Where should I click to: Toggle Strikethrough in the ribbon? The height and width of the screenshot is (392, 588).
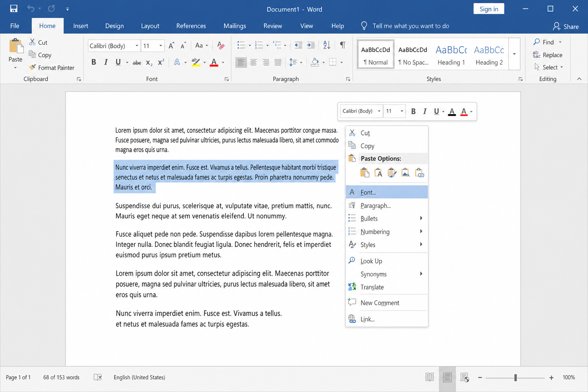(x=137, y=62)
